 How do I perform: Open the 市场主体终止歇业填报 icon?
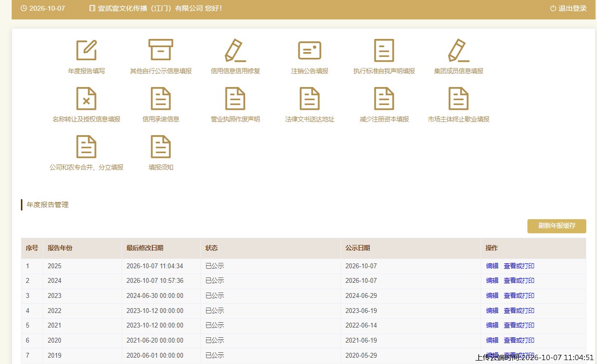tap(458, 99)
